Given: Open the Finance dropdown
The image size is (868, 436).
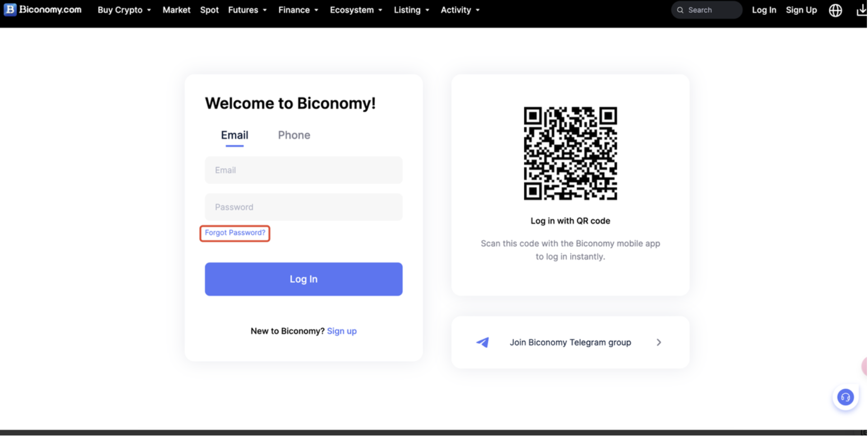Looking at the screenshot, I should [298, 10].
